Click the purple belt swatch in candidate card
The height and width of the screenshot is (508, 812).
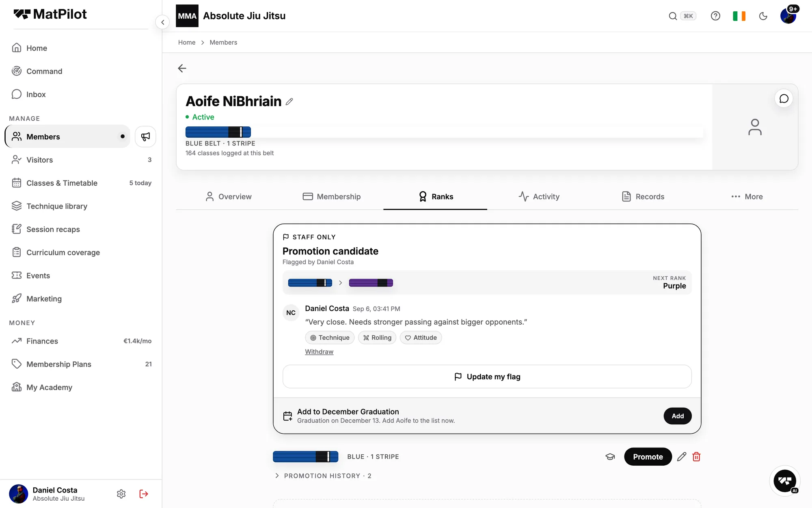coord(371,283)
